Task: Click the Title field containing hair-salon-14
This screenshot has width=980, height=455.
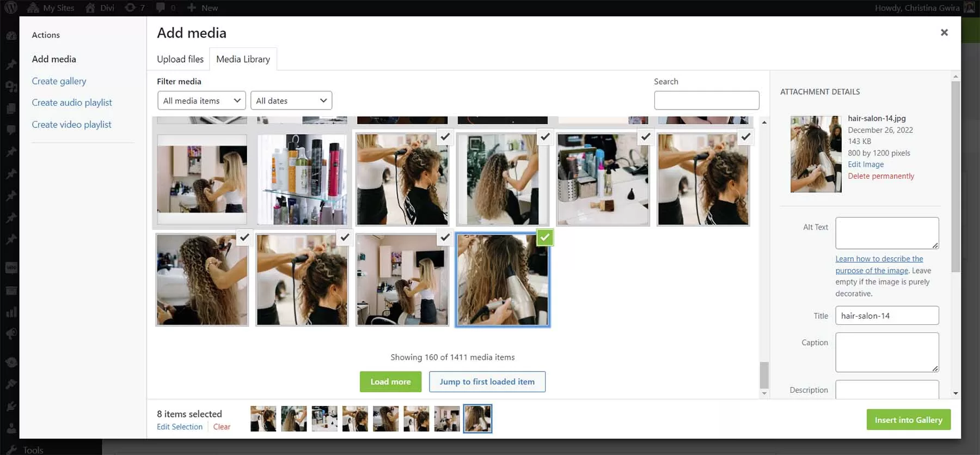Action: (x=887, y=316)
